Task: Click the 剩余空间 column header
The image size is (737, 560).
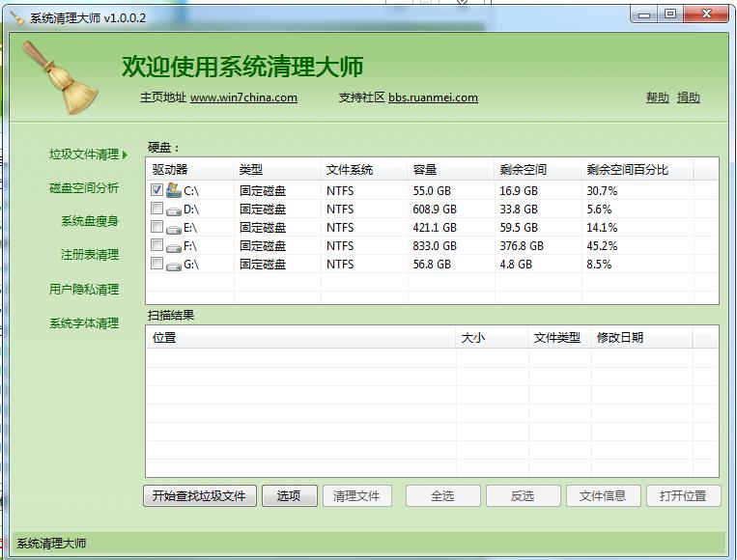Action: point(538,169)
